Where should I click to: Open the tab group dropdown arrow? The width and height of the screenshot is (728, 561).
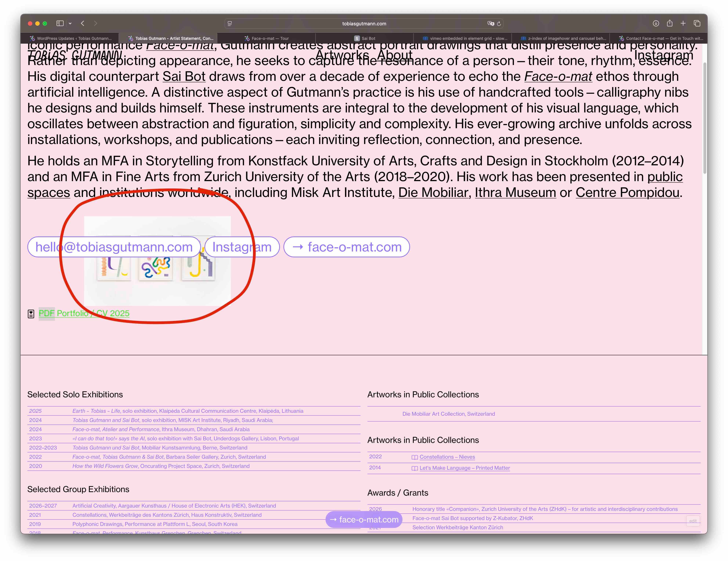(x=70, y=23)
